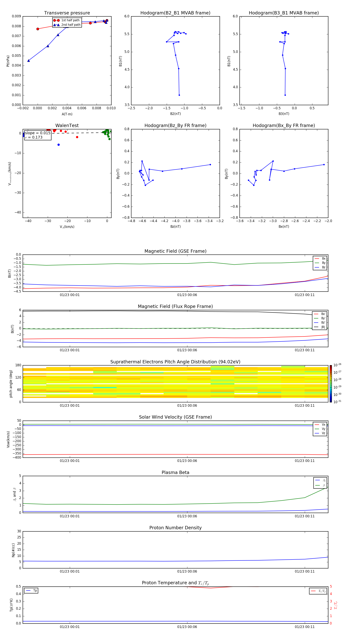The height and width of the screenshot is (644, 351).
Task: Select '1st half path' legend entry
Action: coord(66,20)
